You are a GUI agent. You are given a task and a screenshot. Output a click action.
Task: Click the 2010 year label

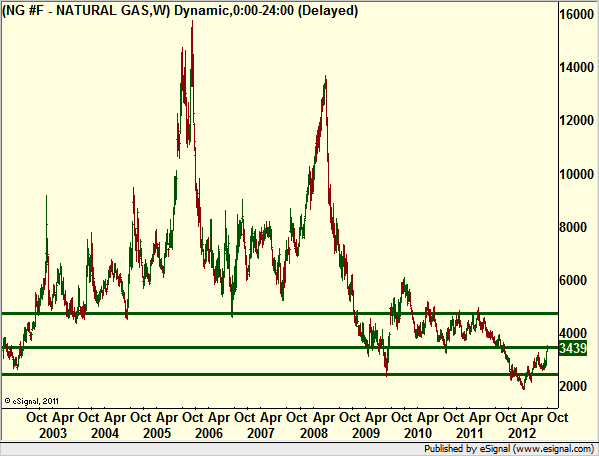[418, 433]
